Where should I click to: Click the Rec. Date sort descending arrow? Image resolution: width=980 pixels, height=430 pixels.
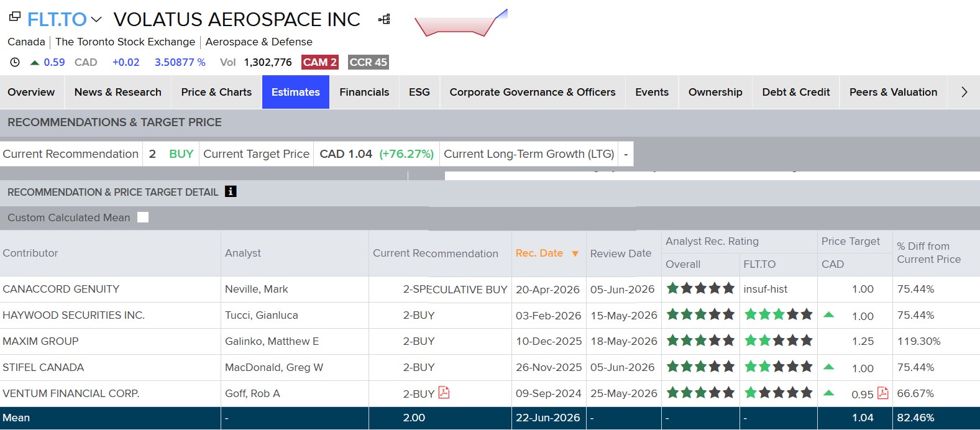(x=575, y=254)
